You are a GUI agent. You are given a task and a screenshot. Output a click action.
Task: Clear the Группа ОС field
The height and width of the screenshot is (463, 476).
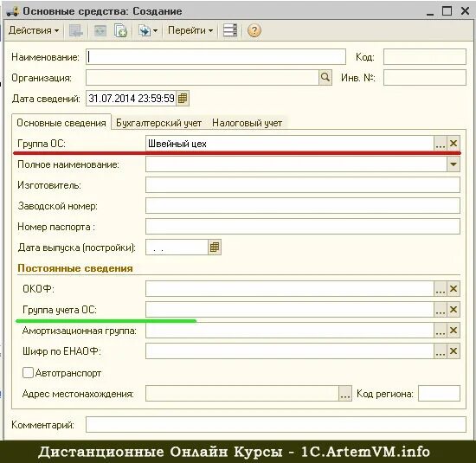[x=453, y=144]
